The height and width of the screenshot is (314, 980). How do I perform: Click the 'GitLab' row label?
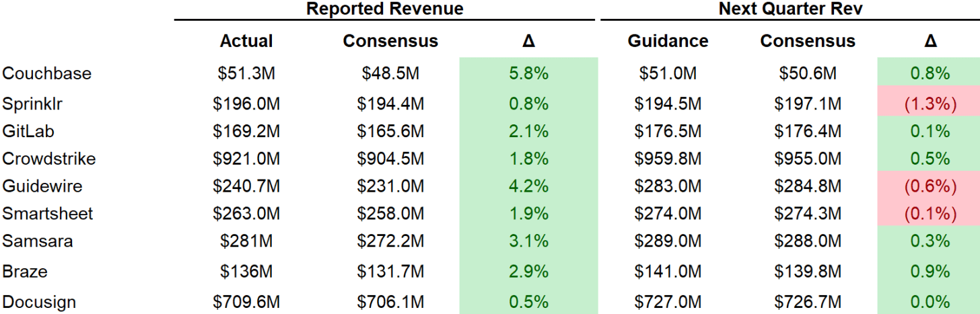[x=30, y=131]
